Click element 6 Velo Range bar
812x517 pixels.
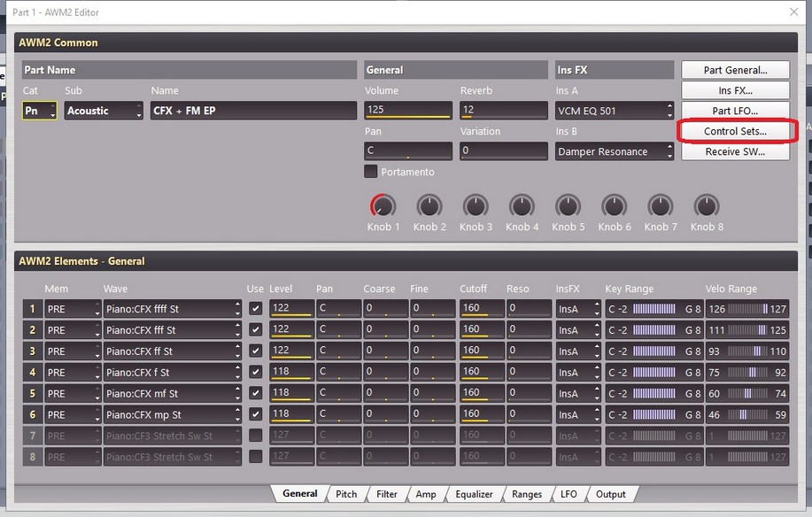tap(747, 415)
